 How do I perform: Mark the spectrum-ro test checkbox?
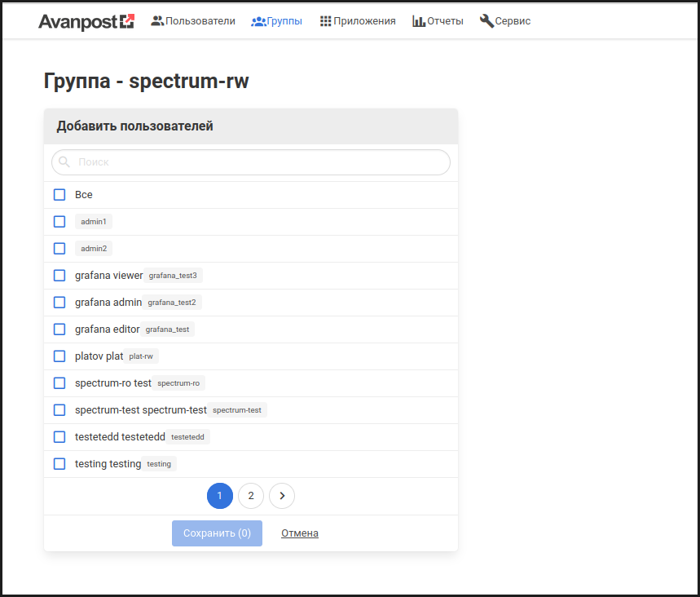tap(59, 383)
